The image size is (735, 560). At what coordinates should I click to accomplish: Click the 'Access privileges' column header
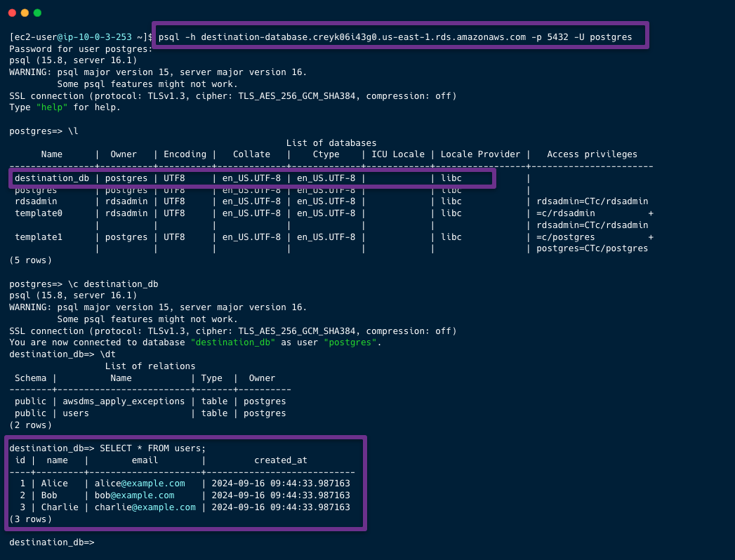point(592,154)
